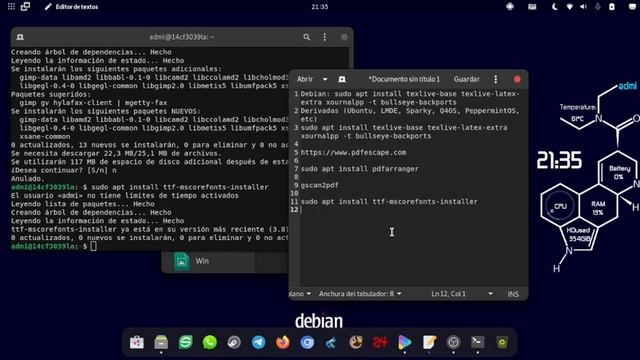This screenshot has width=640, height=360.
Task: Open the Anchura del tabulador dropdown
Action: click(x=360, y=294)
